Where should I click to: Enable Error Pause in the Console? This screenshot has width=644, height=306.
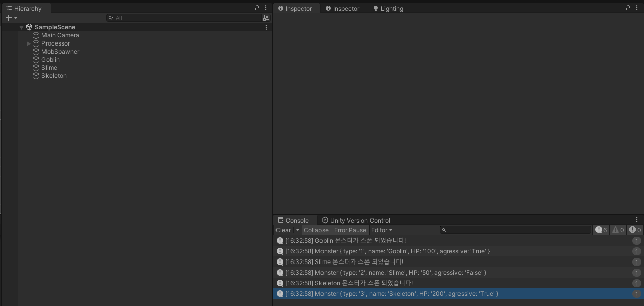click(x=350, y=230)
